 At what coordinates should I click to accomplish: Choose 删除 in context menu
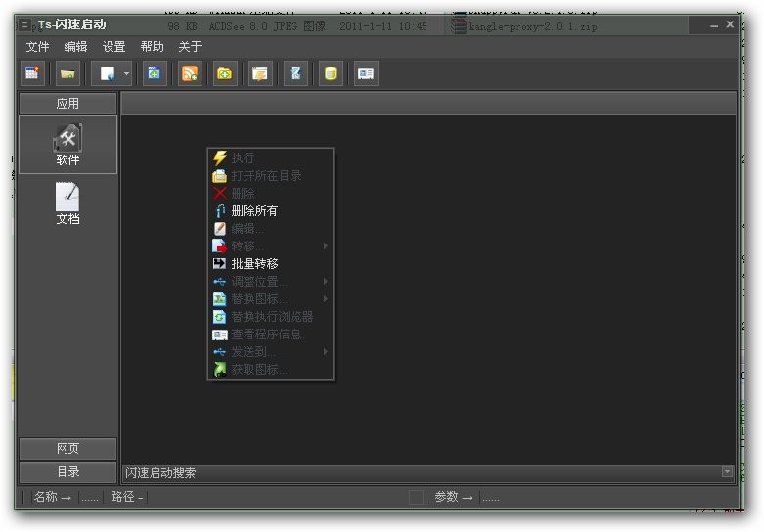point(270,194)
